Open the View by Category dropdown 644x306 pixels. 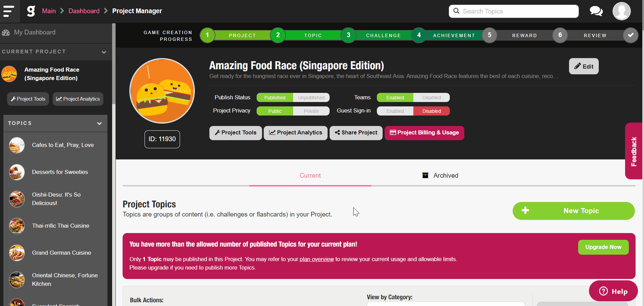[x=446, y=304]
